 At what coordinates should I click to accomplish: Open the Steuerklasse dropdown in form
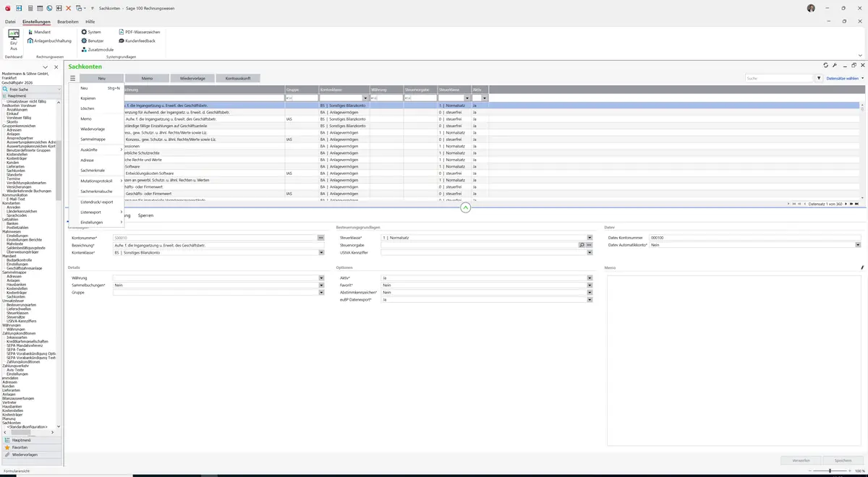click(x=590, y=237)
